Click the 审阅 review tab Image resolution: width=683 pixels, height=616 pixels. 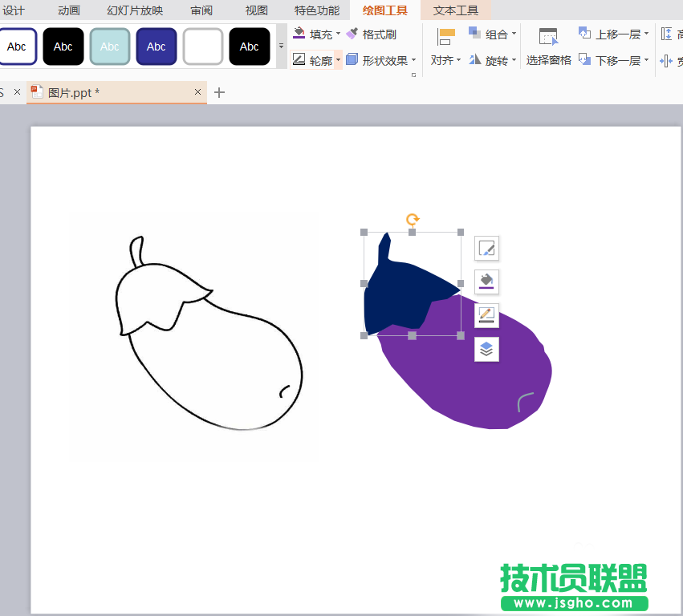click(201, 10)
